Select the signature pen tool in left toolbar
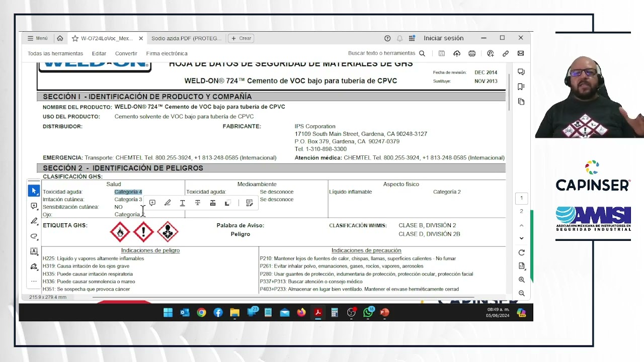The image size is (644, 362). pyautogui.click(x=34, y=266)
